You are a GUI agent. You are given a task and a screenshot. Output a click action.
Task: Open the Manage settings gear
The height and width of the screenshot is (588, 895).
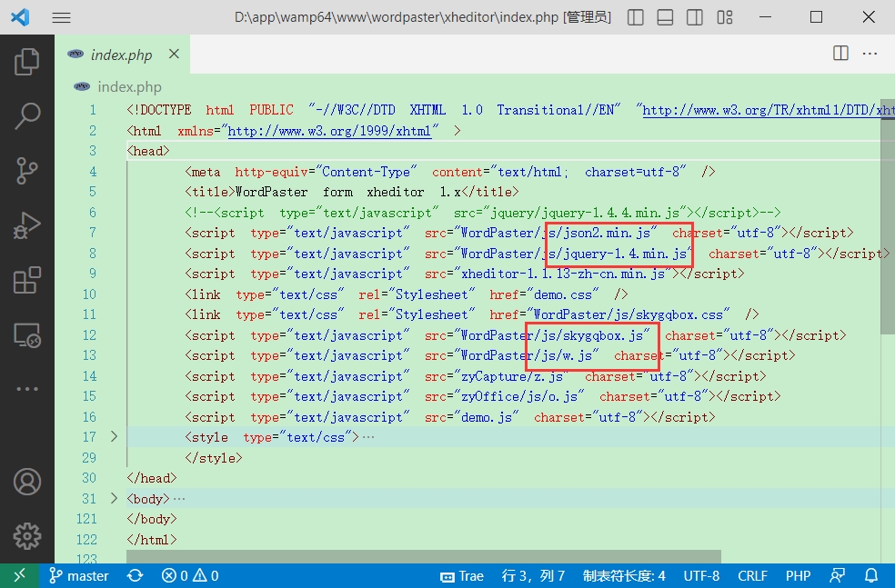pos(27,535)
